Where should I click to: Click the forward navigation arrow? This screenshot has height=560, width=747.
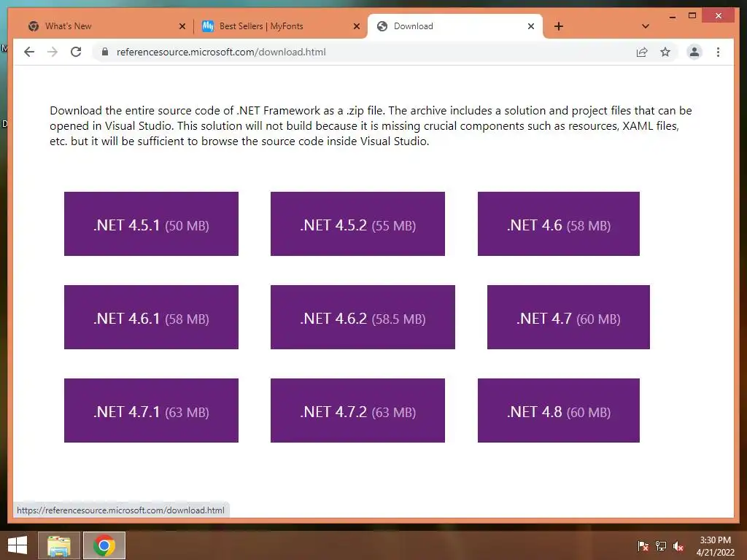pos(53,52)
